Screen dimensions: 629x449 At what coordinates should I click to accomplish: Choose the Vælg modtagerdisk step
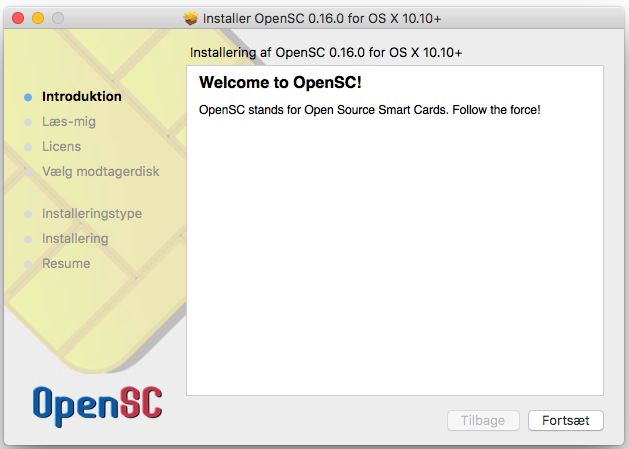coord(101,172)
